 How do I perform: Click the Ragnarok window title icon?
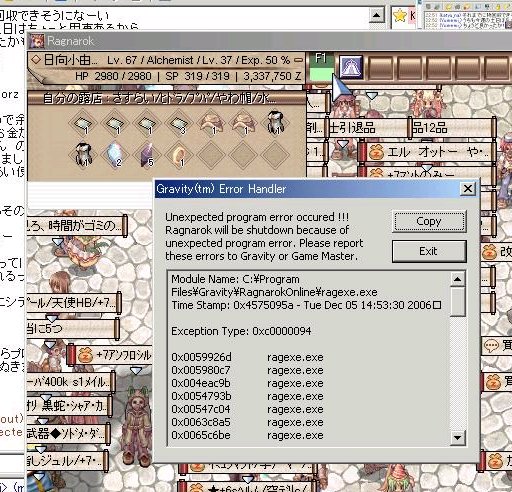[x=37, y=41]
